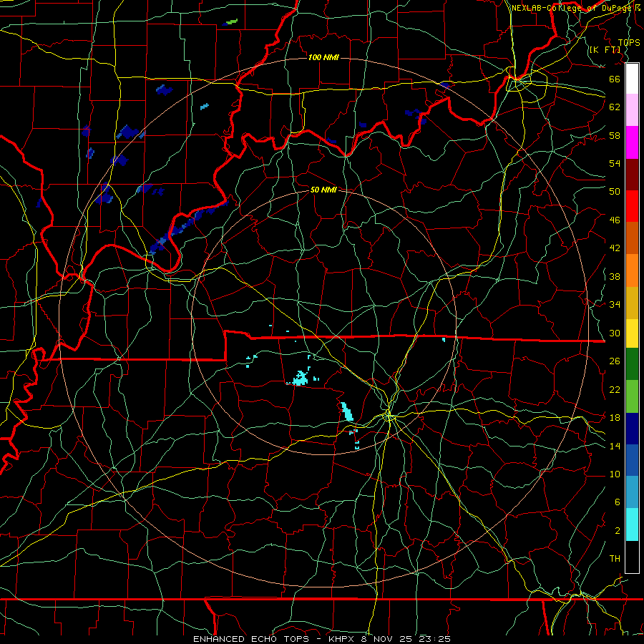This screenshot has height=644, width=644.
Task: Click the '38' scale value
Action: tap(615, 277)
